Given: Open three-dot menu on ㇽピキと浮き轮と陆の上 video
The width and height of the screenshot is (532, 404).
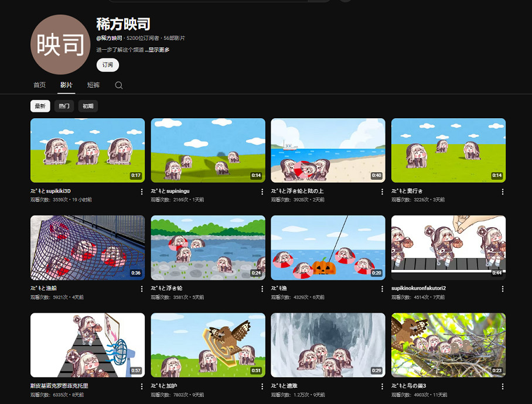Looking at the screenshot, I should [382, 191].
